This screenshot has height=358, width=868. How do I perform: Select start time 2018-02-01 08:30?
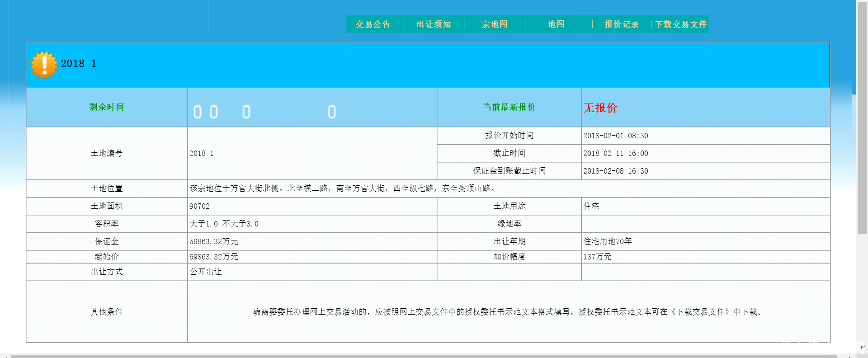[x=615, y=136]
